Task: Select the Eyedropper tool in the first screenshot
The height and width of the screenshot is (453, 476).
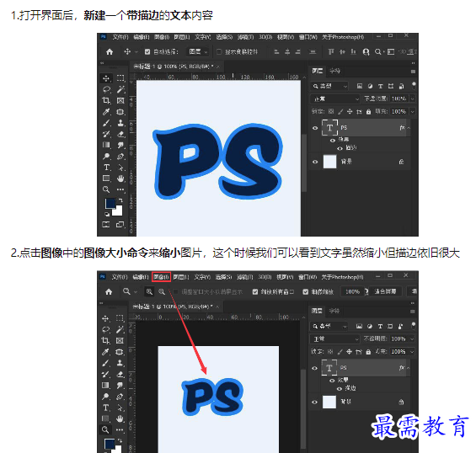Action: pyautogui.click(x=106, y=112)
